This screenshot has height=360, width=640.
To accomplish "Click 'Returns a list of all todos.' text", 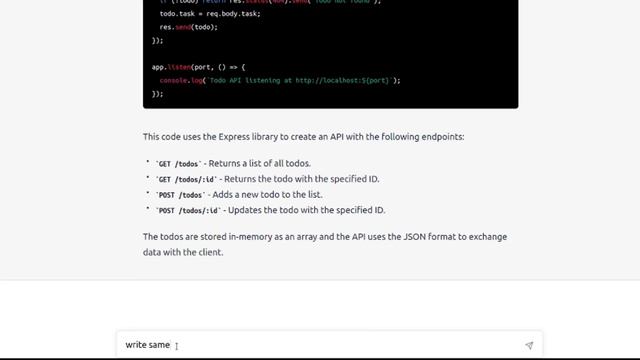I will tap(260, 163).
